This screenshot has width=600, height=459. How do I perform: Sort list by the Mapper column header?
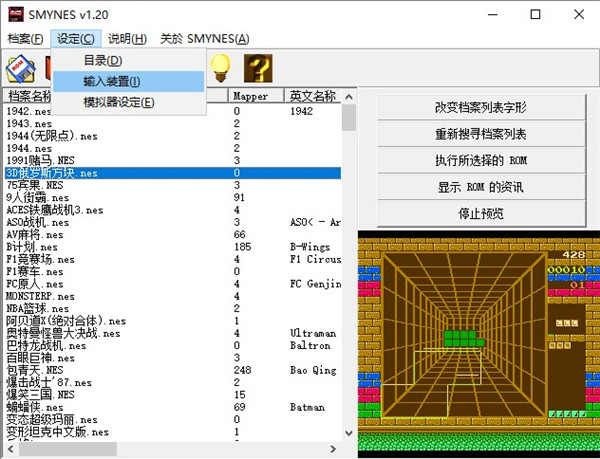(256, 96)
